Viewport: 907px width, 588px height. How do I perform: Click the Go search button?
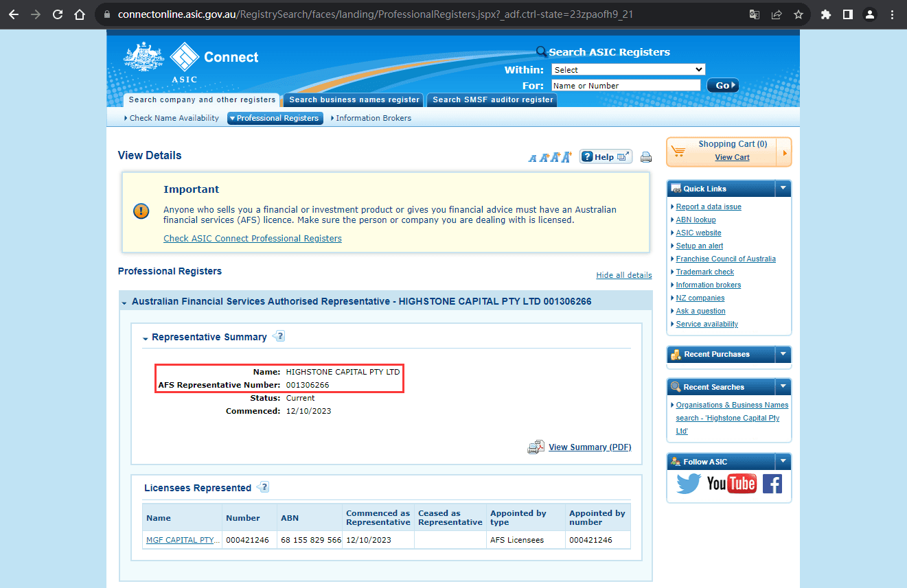coord(723,86)
